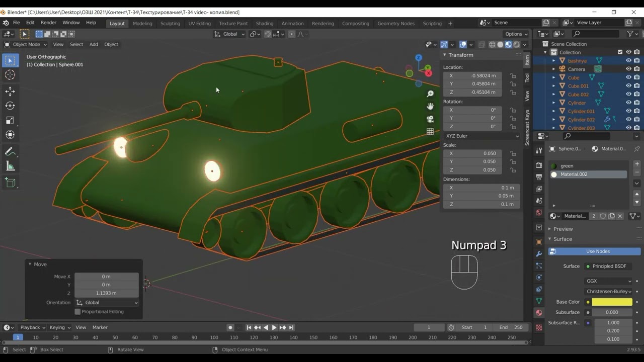The width and height of the screenshot is (644, 362).
Task: Open Move panel Orientation dropdown
Action: click(x=107, y=303)
